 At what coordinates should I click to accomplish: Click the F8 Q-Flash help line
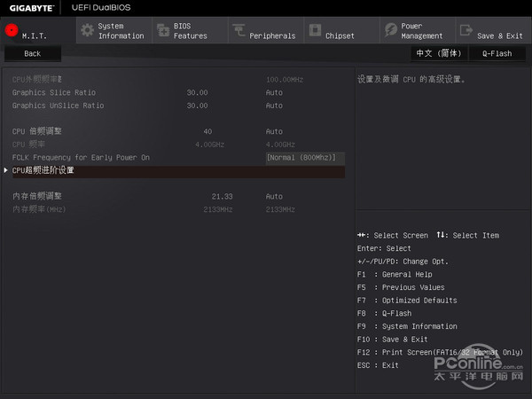[385, 313]
